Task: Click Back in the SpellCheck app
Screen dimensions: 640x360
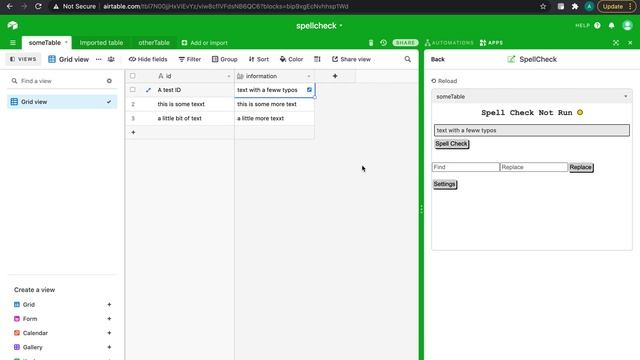Action: tap(438, 59)
